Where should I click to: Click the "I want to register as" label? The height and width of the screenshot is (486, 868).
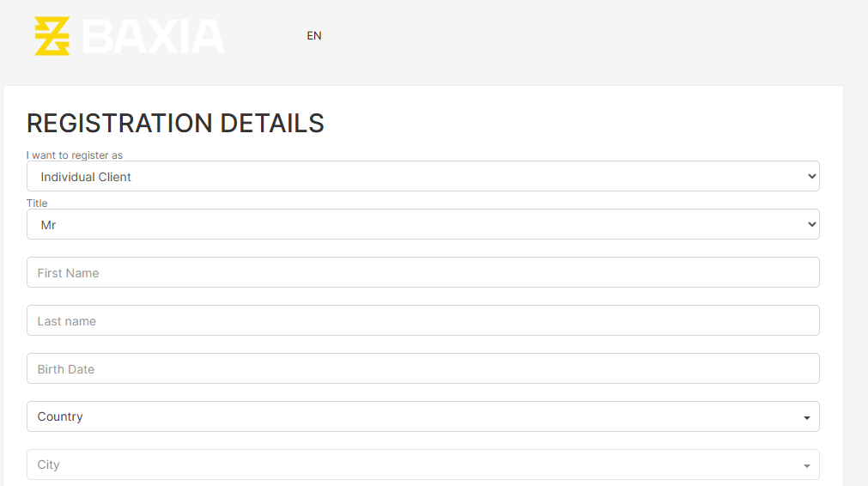click(x=74, y=155)
